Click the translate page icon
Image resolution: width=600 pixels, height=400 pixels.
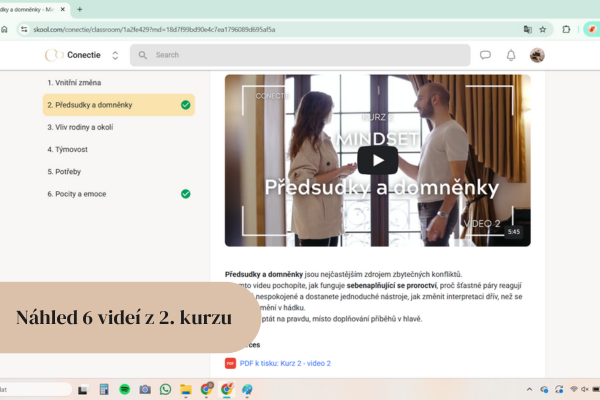[x=527, y=29]
